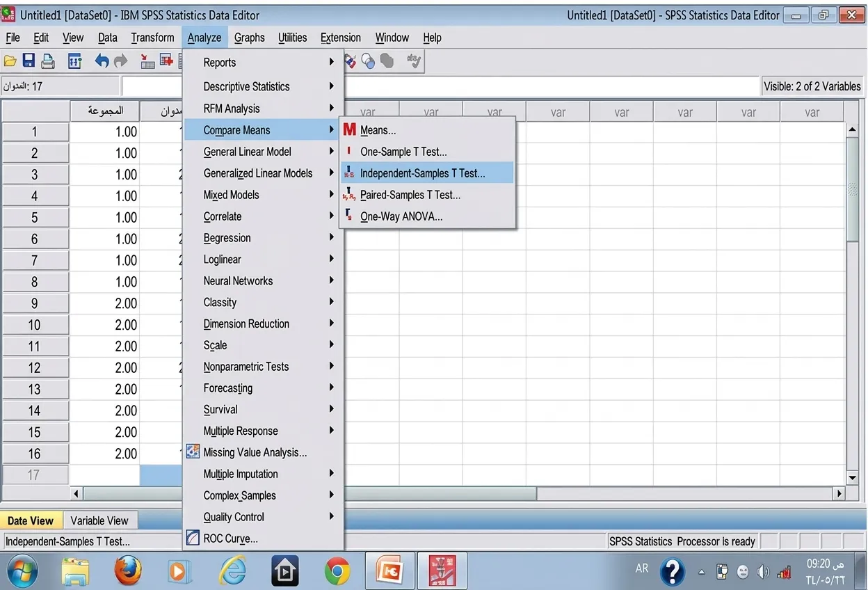Viewport: 868px width, 590px height.
Task: Click the Save this document disk icon
Action: coord(29,61)
